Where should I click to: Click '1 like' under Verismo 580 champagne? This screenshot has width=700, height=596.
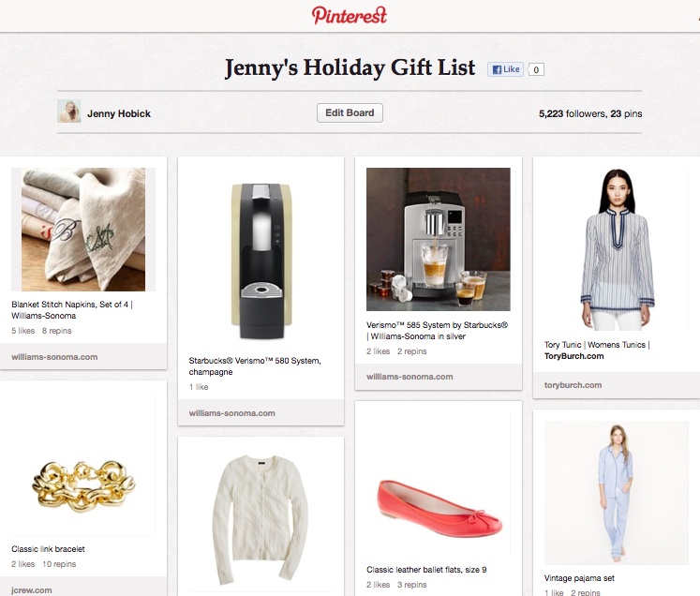coord(199,387)
